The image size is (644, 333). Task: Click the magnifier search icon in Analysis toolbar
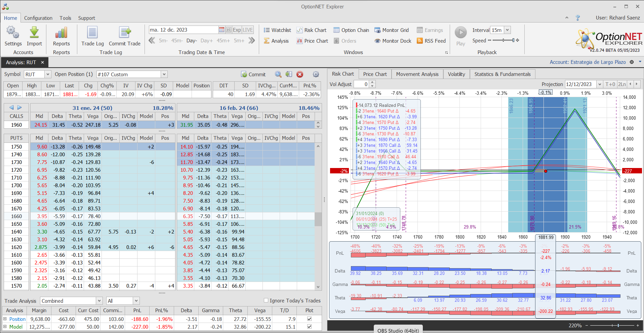click(278, 74)
